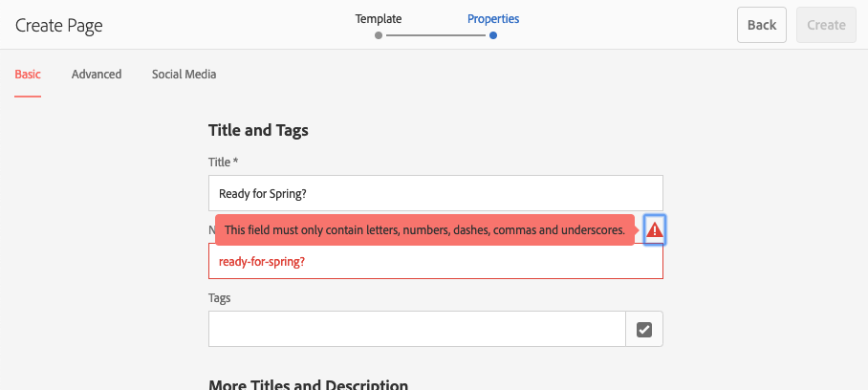Click the "More Titles and Description" heading

click(308, 384)
